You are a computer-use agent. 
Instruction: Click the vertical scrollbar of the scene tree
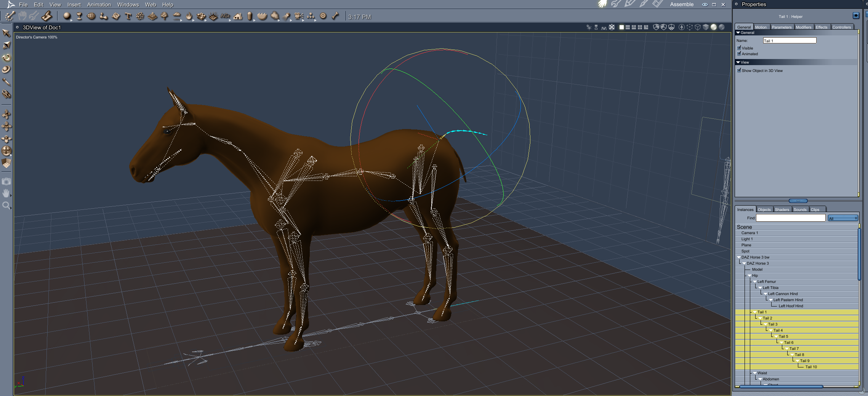click(x=859, y=254)
